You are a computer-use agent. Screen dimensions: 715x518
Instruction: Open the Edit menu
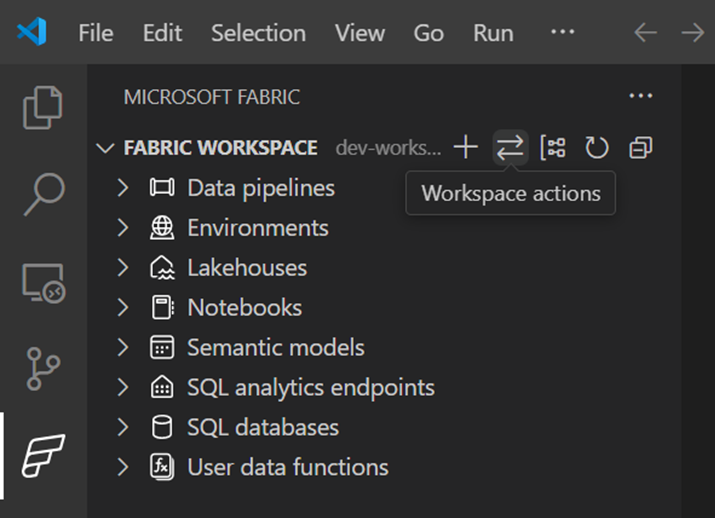point(162,33)
